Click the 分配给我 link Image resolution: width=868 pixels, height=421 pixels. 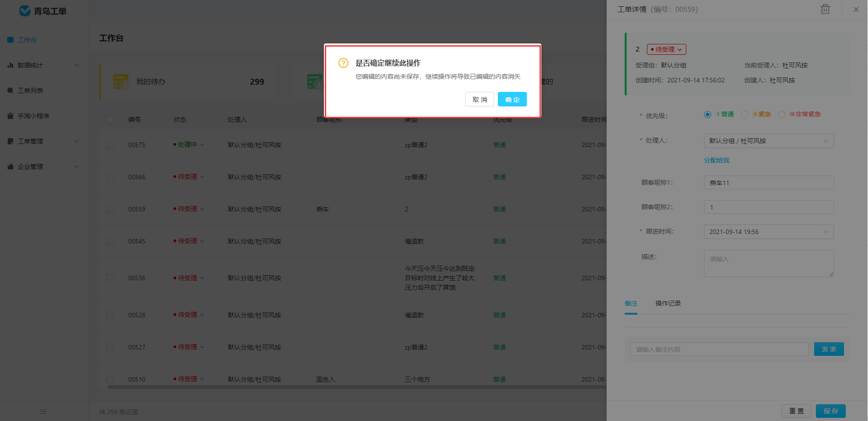tap(717, 160)
